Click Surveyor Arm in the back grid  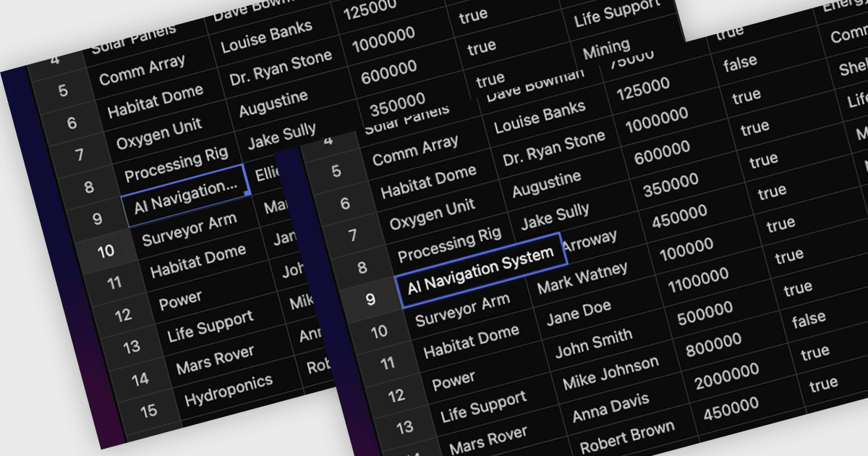click(190, 229)
